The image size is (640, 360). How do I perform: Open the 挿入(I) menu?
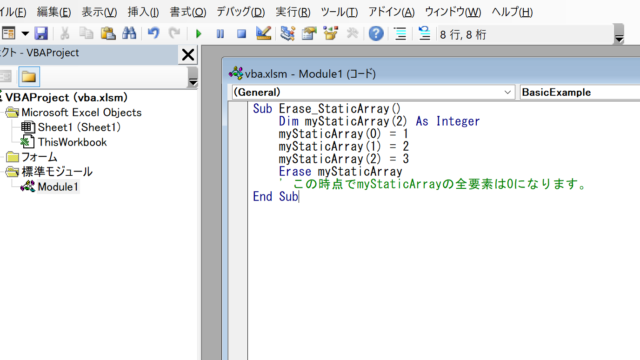point(143,12)
